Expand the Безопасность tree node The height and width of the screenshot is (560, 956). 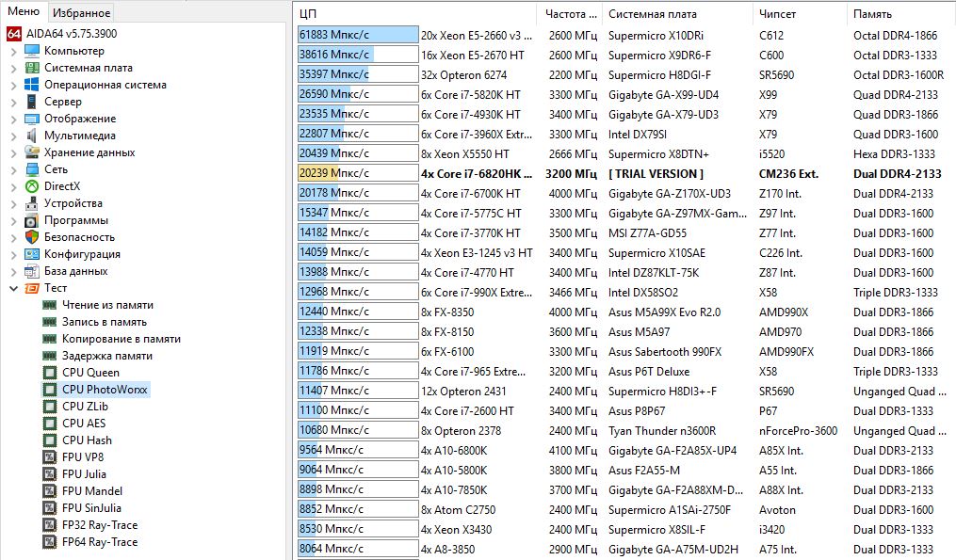point(13,238)
